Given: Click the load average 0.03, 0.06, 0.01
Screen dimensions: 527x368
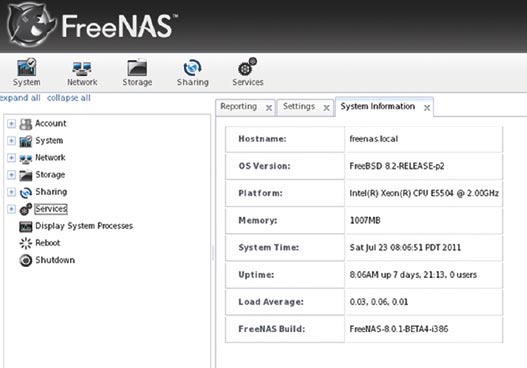Looking at the screenshot, I should (x=379, y=302).
